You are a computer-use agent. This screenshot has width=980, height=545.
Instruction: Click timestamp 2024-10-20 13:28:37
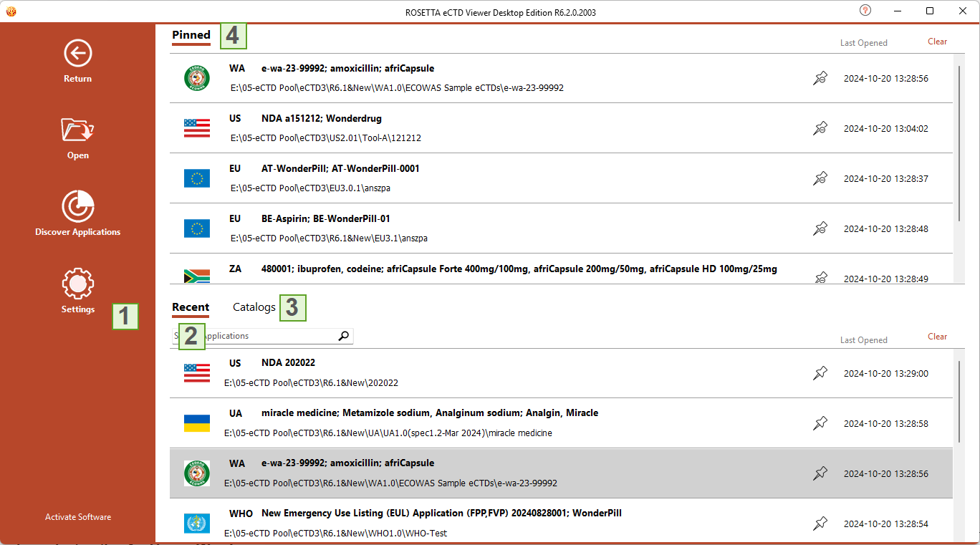(886, 179)
